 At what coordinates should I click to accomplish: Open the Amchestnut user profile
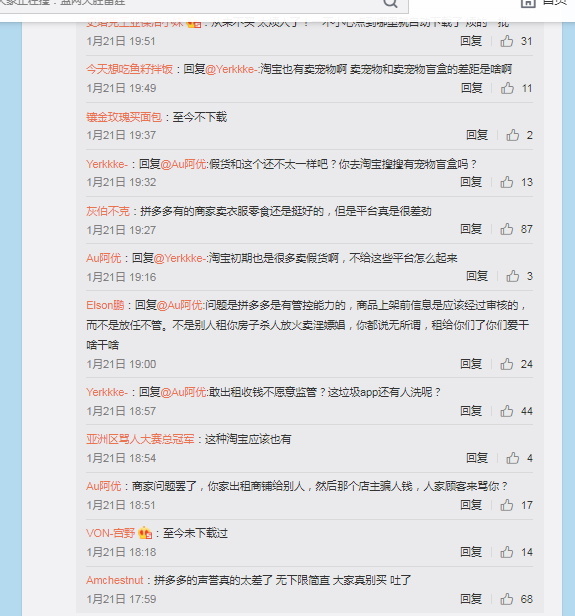tap(115, 580)
